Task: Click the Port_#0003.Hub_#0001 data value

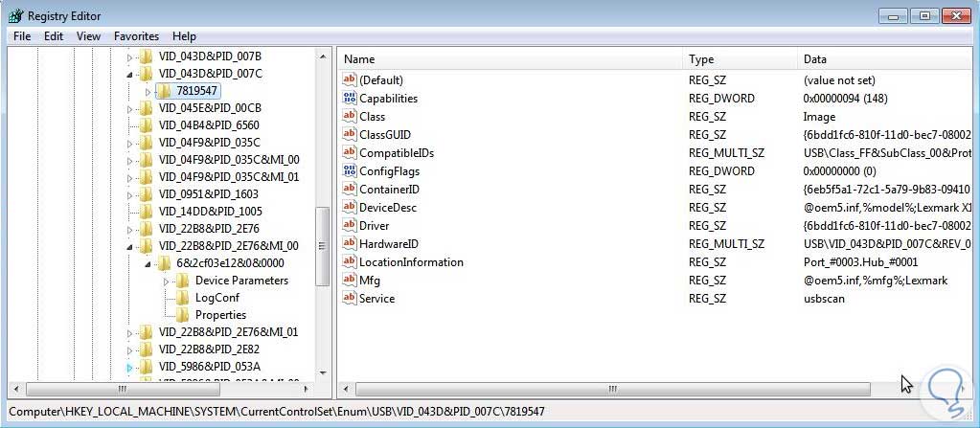Action: click(860, 262)
